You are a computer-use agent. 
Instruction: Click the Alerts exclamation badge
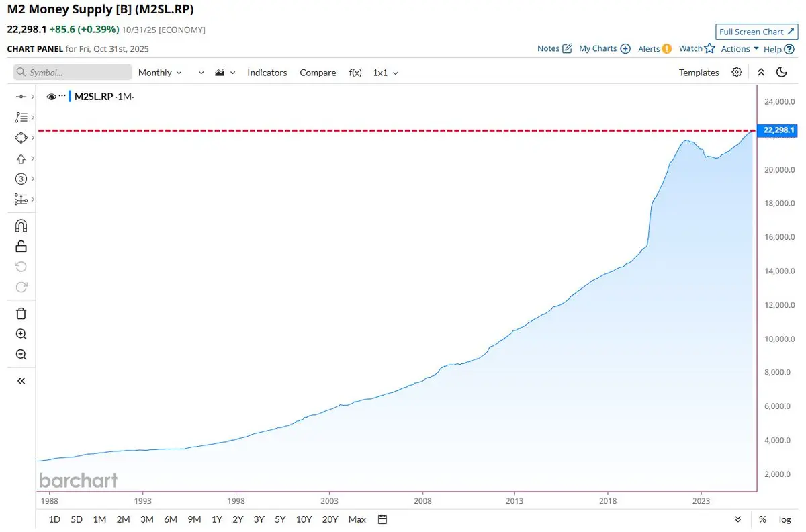667,48
